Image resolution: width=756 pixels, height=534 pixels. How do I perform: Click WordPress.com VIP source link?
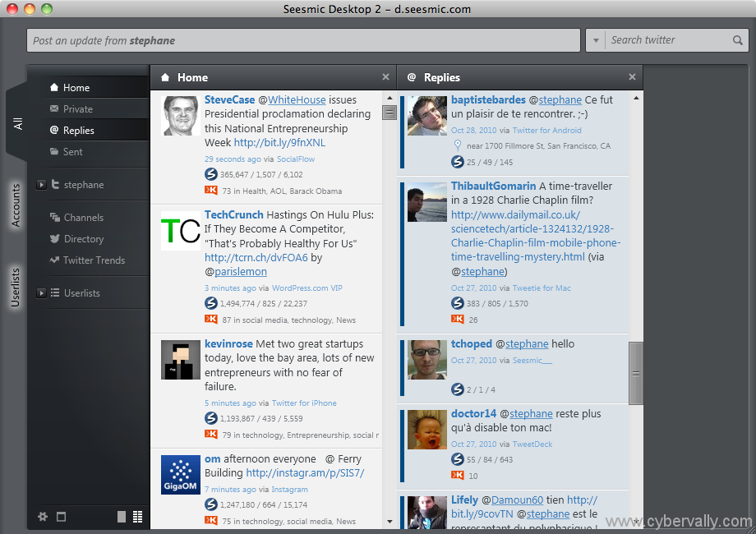pyautogui.click(x=307, y=288)
